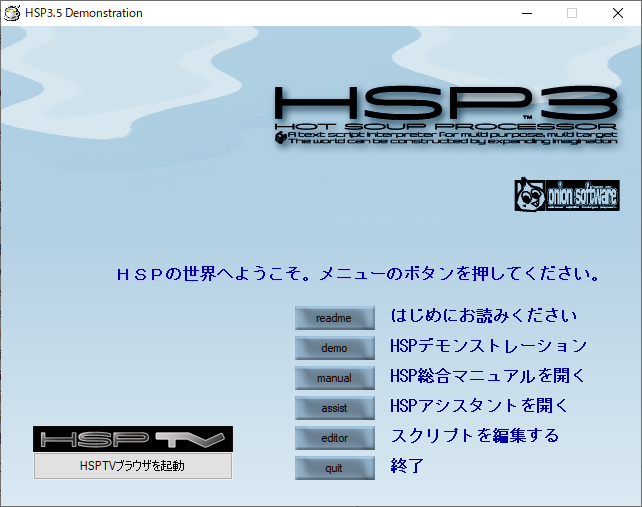642x507 pixels.
Task: Click the text HSPデモンストレーション
Action: tap(488, 346)
